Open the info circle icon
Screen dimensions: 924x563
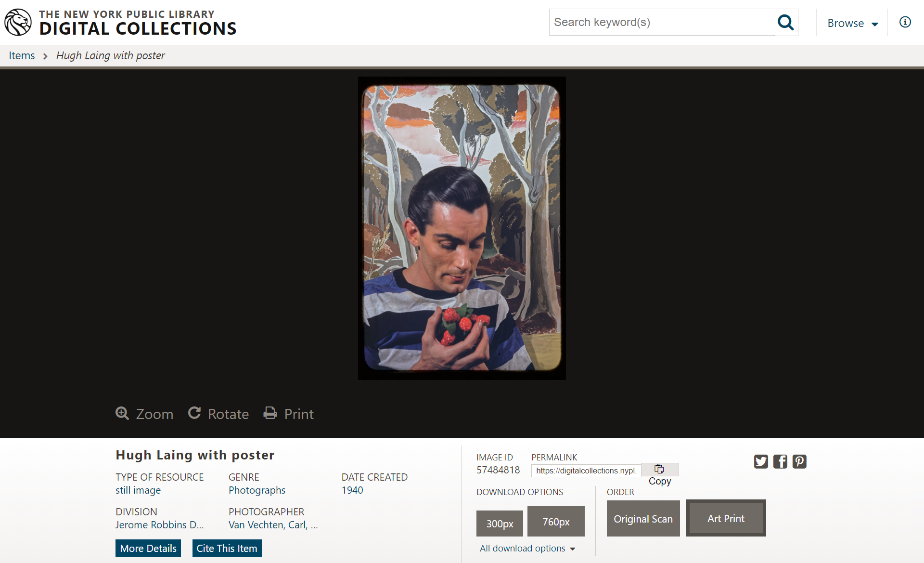905,22
